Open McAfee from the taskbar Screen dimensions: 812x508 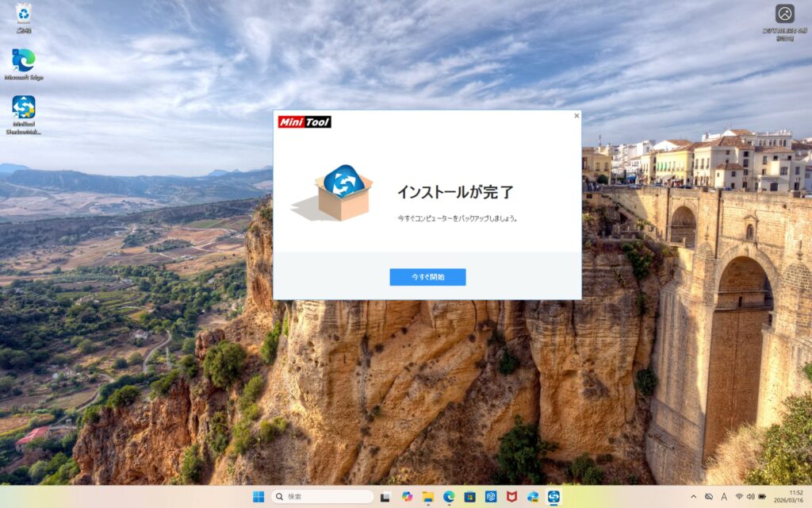(511, 497)
